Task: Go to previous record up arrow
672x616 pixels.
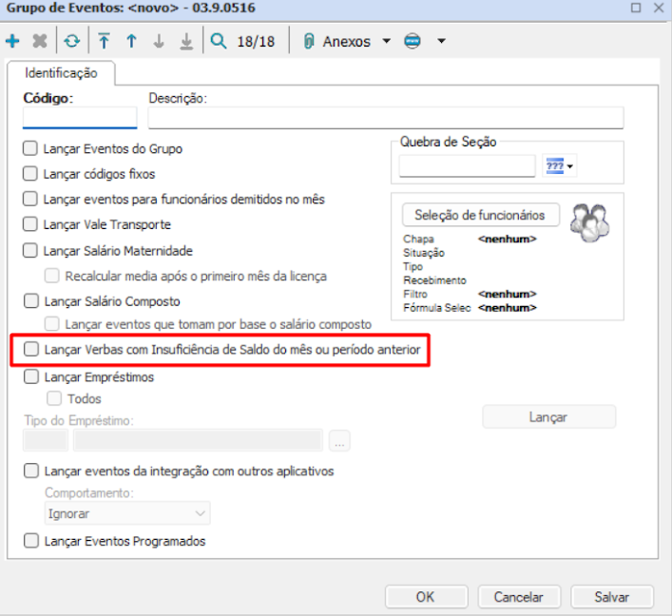Action: tap(131, 42)
